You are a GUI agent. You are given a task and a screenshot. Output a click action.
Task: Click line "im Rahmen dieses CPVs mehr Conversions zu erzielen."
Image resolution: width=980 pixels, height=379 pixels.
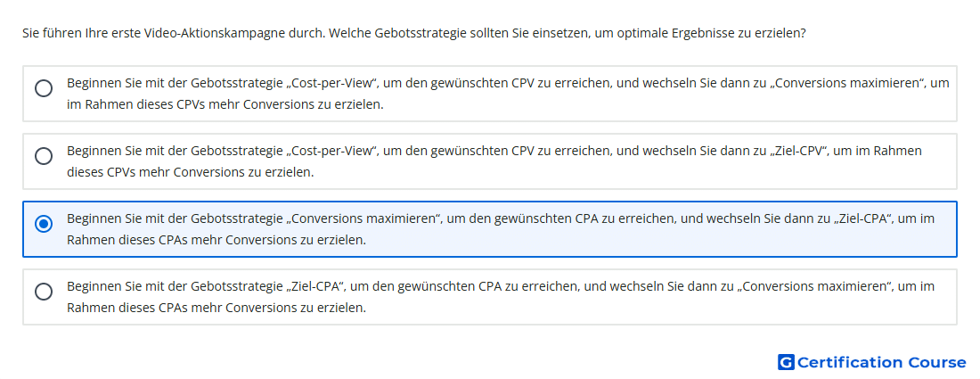pyautogui.click(x=225, y=104)
